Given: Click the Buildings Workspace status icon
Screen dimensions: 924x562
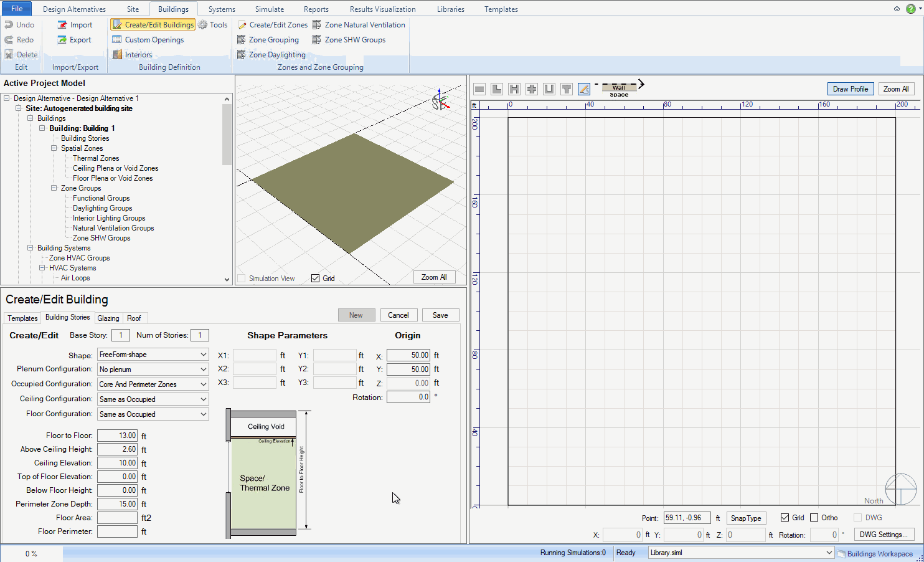Looking at the screenshot, I should coord(841,553).
